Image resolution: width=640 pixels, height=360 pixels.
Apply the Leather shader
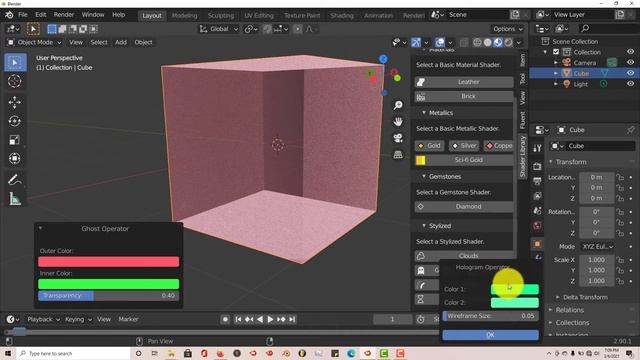coord(464,82)
